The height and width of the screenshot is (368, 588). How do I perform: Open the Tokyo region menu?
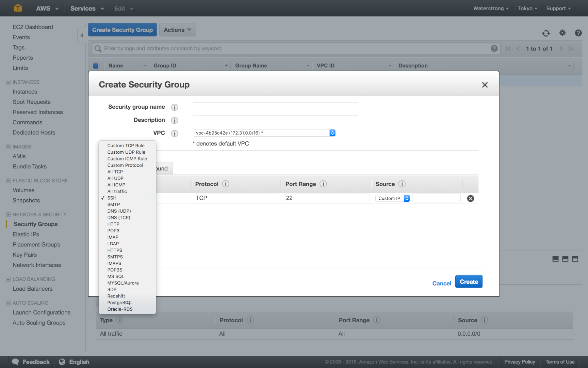point(527,9)
